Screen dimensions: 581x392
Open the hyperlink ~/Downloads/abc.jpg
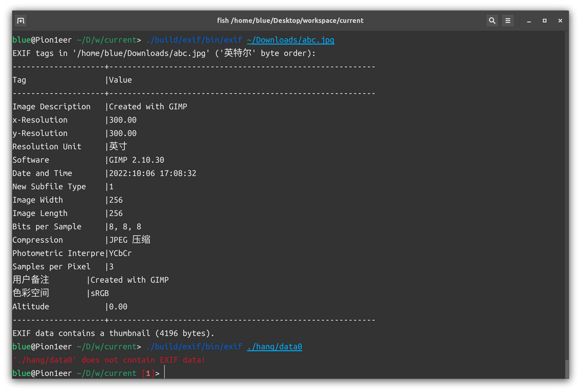pos(290,39)
